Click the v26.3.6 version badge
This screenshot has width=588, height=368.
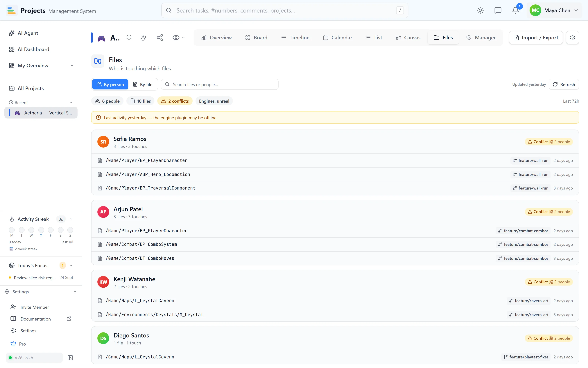pos(34,358)
